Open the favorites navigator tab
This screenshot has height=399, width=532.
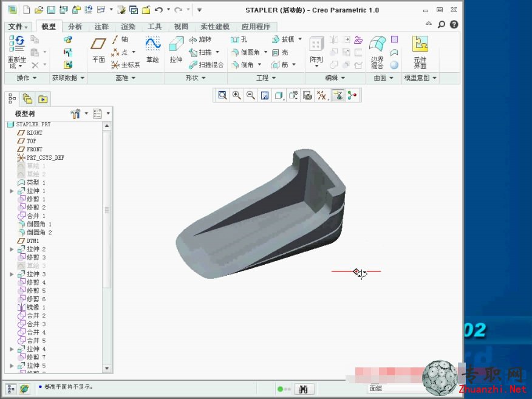click(x=43, y=99)
